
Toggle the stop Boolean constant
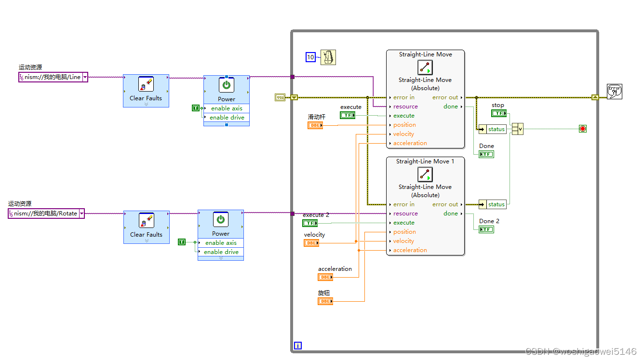499,113
